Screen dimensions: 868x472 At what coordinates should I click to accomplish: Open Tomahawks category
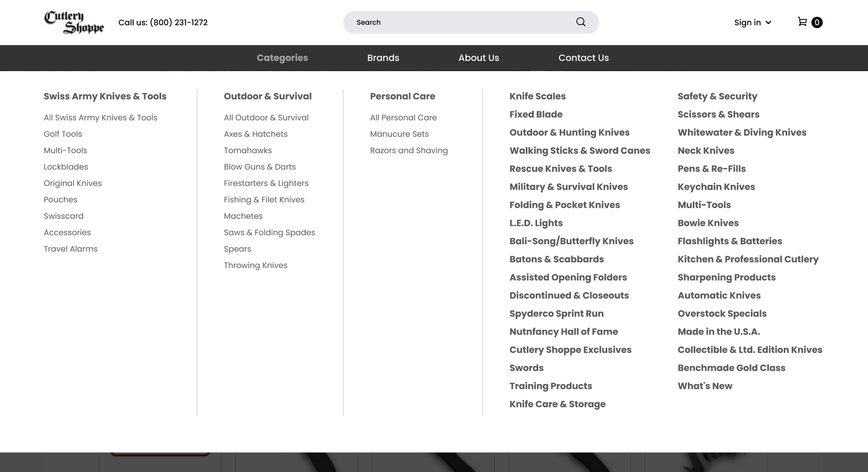tap(248, 150)
